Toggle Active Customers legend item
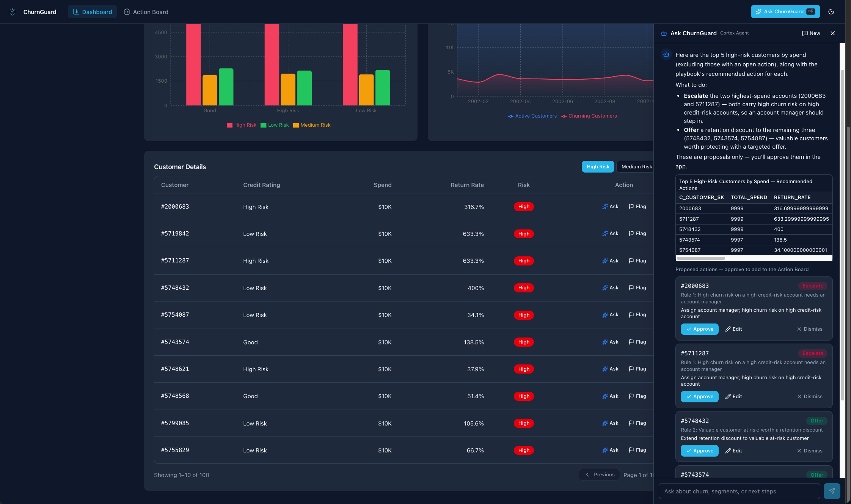The image size is (851, 504). click(532, 116)
